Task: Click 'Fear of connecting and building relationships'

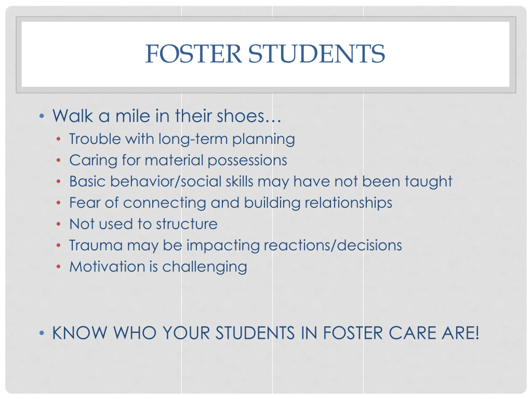Action: 231,203
